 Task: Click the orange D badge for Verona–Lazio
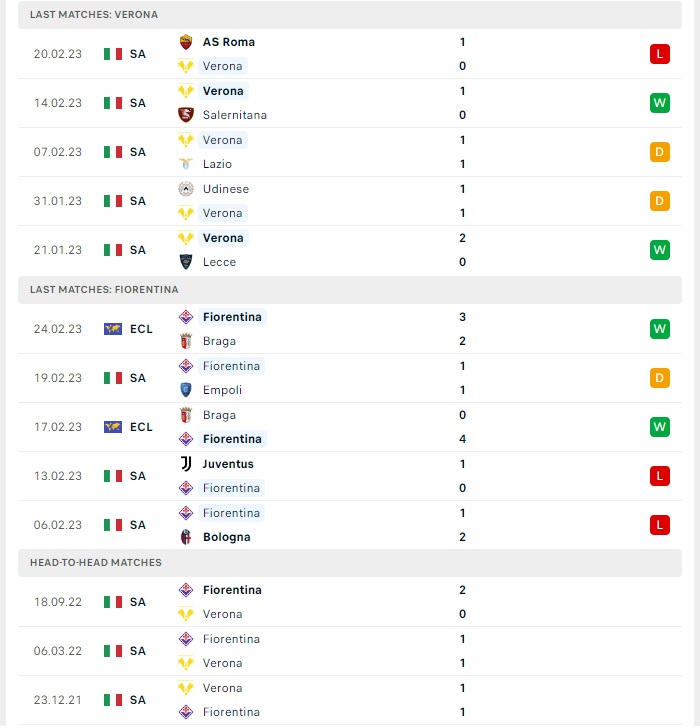pos(660,152)
